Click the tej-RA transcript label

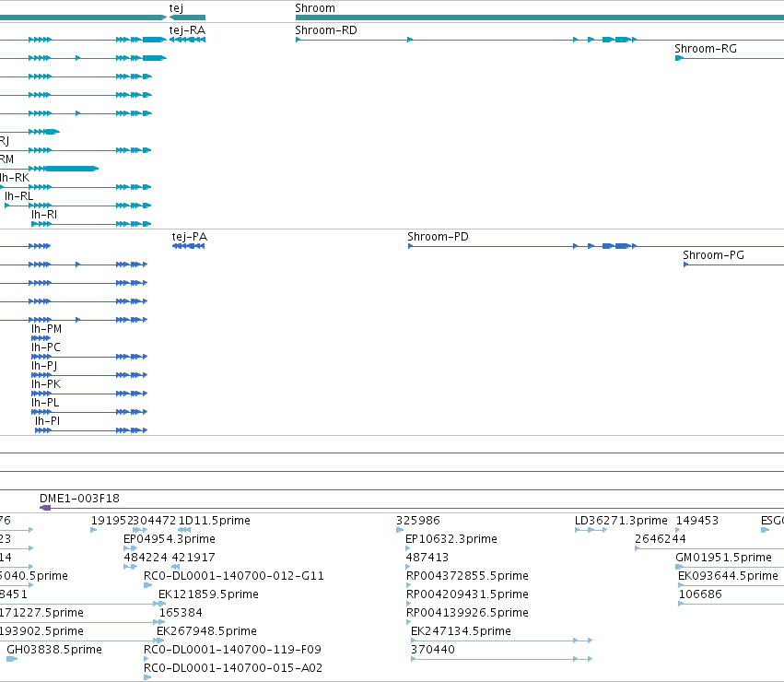click(x=187, y=30)
